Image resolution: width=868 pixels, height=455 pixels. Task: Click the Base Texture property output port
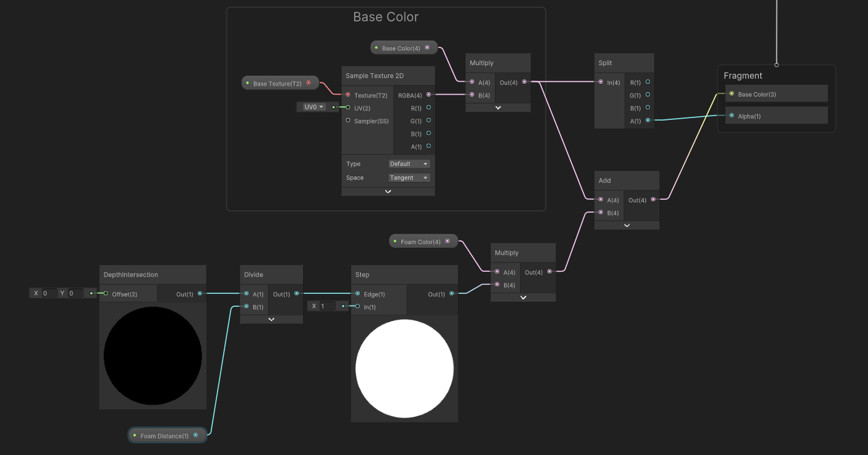[309, 83]
